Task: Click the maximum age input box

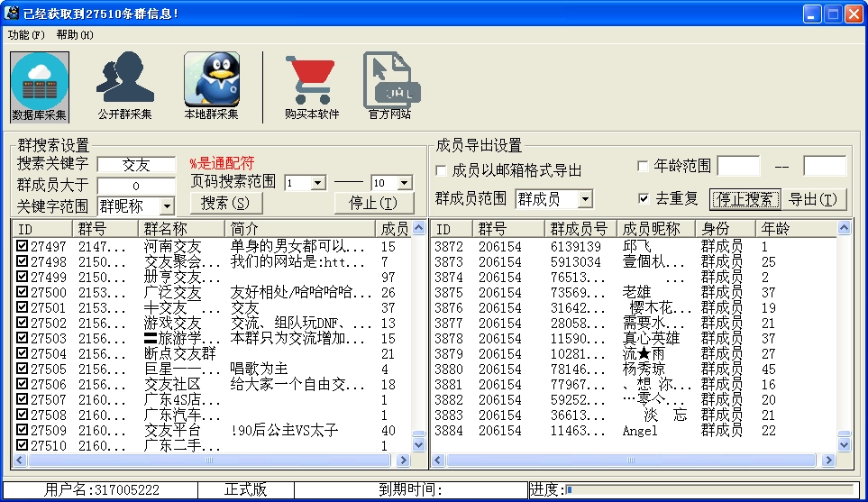Action: pyautogui.click(x=825, y=166)
